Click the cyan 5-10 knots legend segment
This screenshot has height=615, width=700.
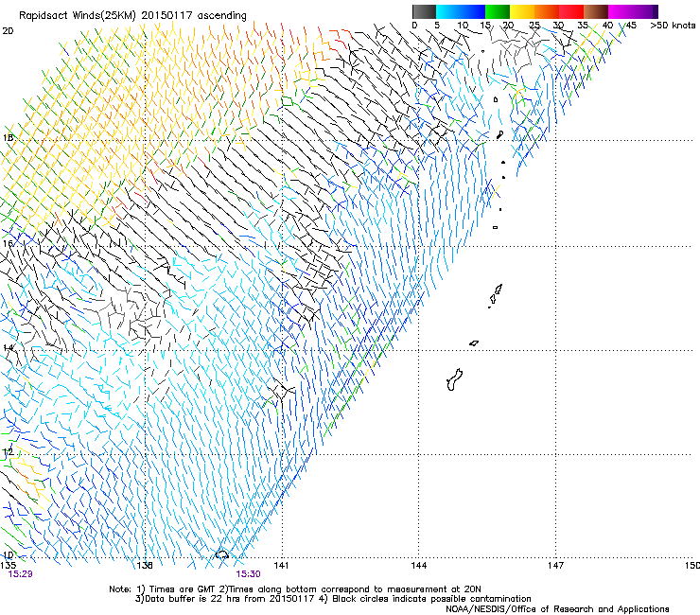[448, 11]
